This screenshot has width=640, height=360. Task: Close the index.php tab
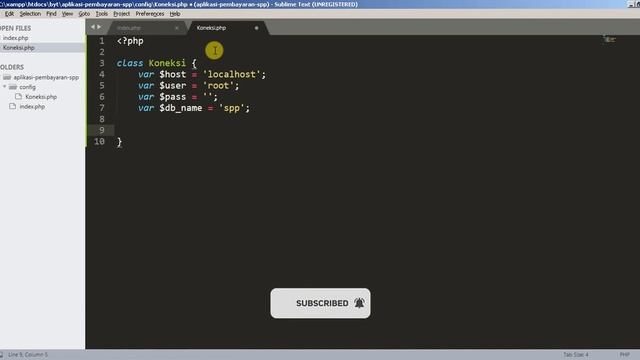177,28
